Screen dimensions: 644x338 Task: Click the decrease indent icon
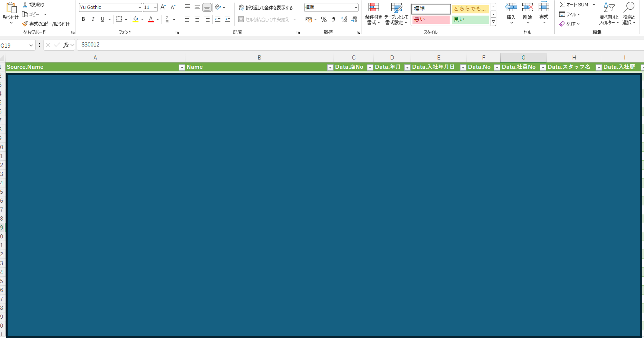point(218,19)
